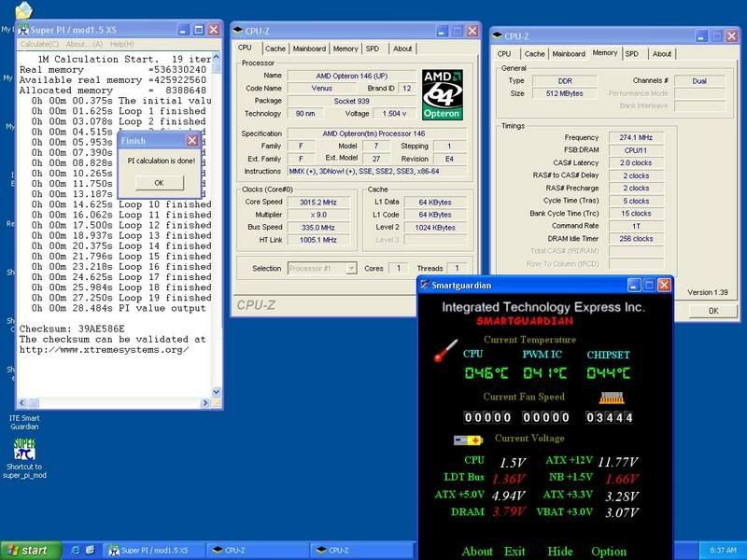747x560 pixels.
Task: Click Level 2 cache 1024 KBytes value
Action: point(437,228)
